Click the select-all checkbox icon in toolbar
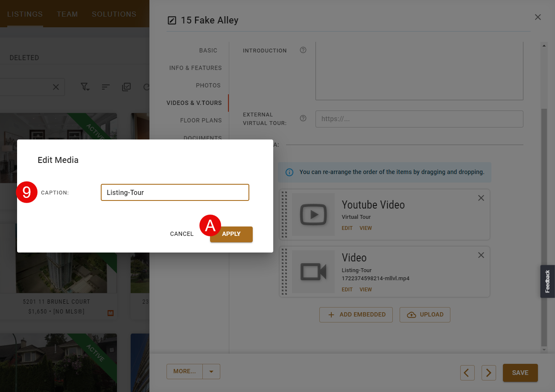The width and height of the screenshot is (555, 392). tap(126, 87)
